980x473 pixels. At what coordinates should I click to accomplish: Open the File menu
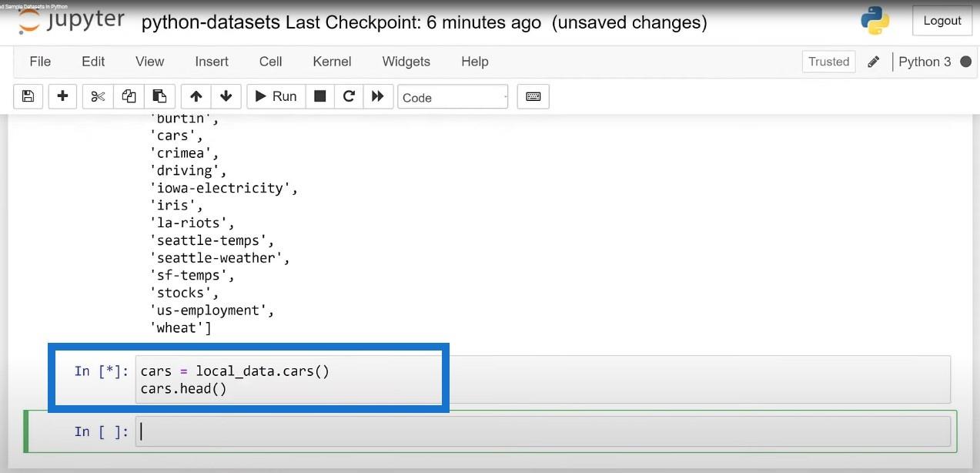point(40,62)
